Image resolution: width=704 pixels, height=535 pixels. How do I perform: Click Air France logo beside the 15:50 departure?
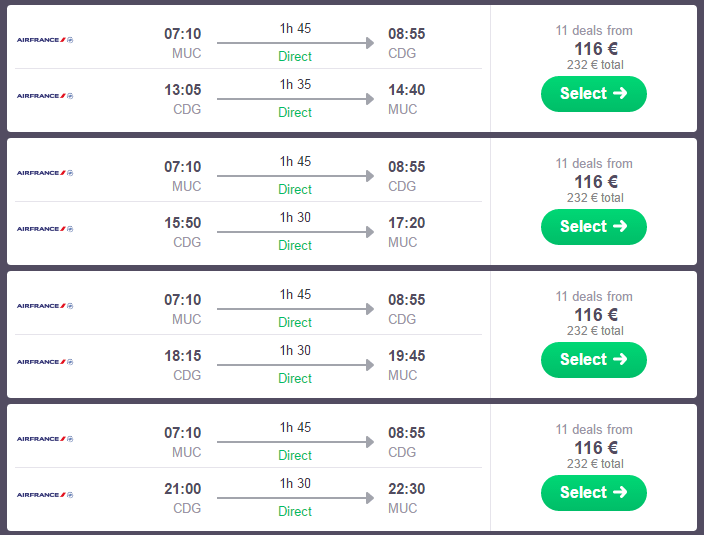pos(45,229)
